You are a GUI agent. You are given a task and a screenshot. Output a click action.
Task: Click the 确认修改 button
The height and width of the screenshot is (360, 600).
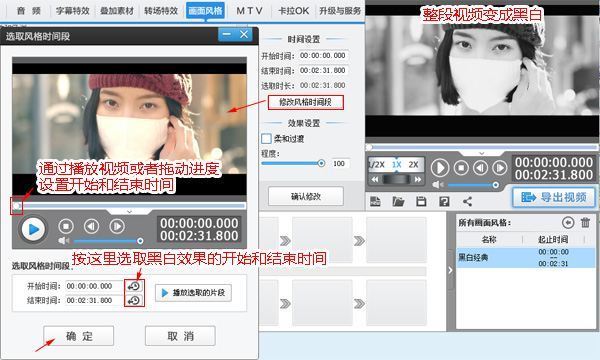point(306,197)
